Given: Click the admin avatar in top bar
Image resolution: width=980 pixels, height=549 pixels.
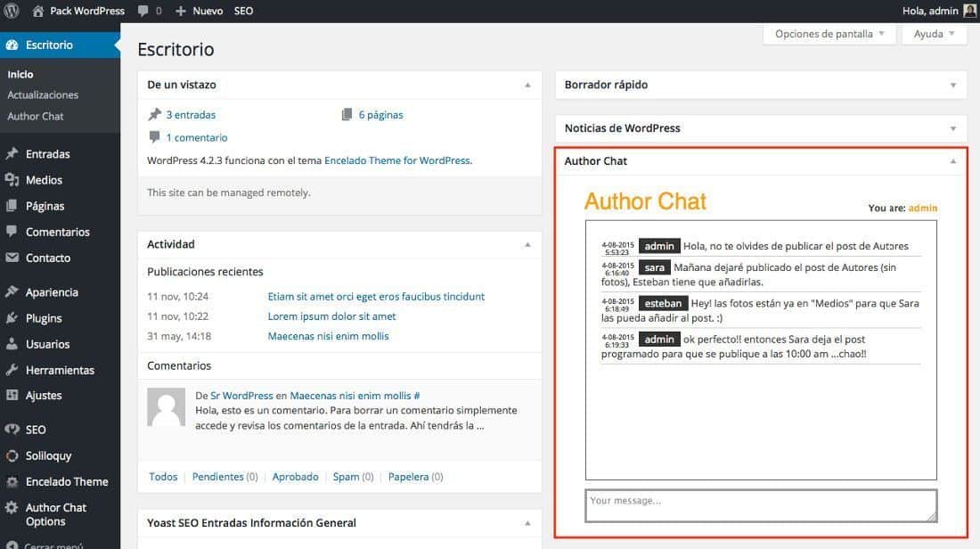Looking at the screenshot, I should [x=970, y=11].
